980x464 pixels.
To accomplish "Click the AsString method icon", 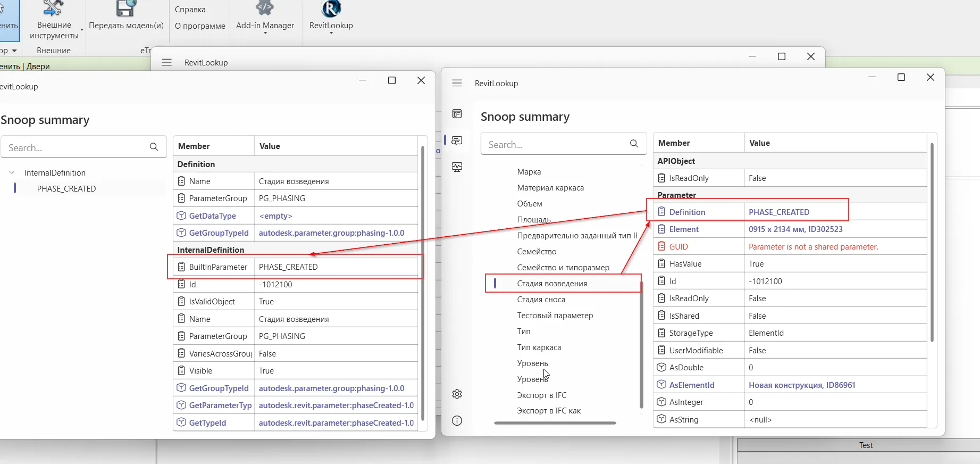I will 661,419.
